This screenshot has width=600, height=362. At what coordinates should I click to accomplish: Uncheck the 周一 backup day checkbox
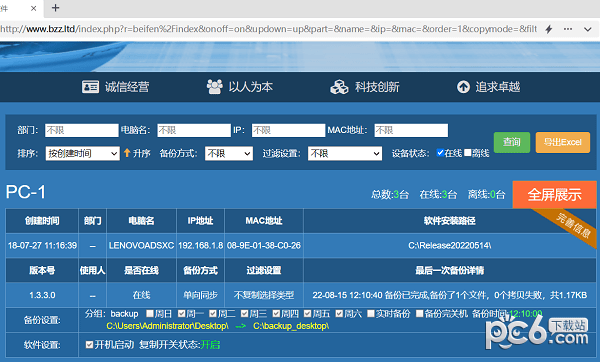(181, 314)
